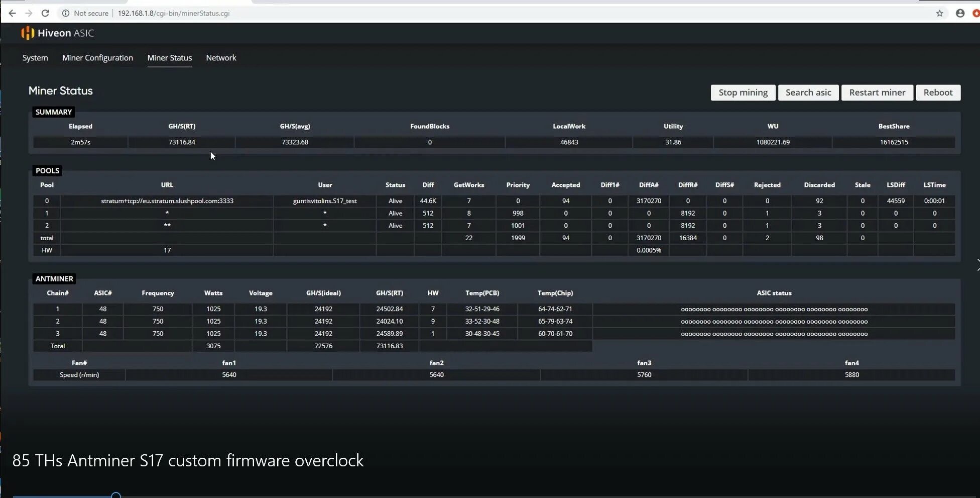The height and width of the screenshot is (498, 980).
Task: Click chain 2 chip temp 65-79-63-74
Action: [x=555, y=321]
